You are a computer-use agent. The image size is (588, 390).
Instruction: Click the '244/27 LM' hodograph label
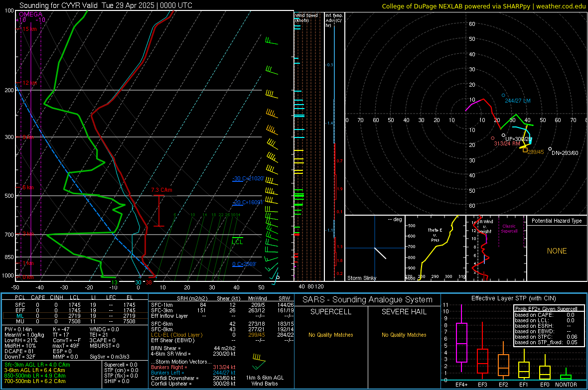[x=518, y=101]
